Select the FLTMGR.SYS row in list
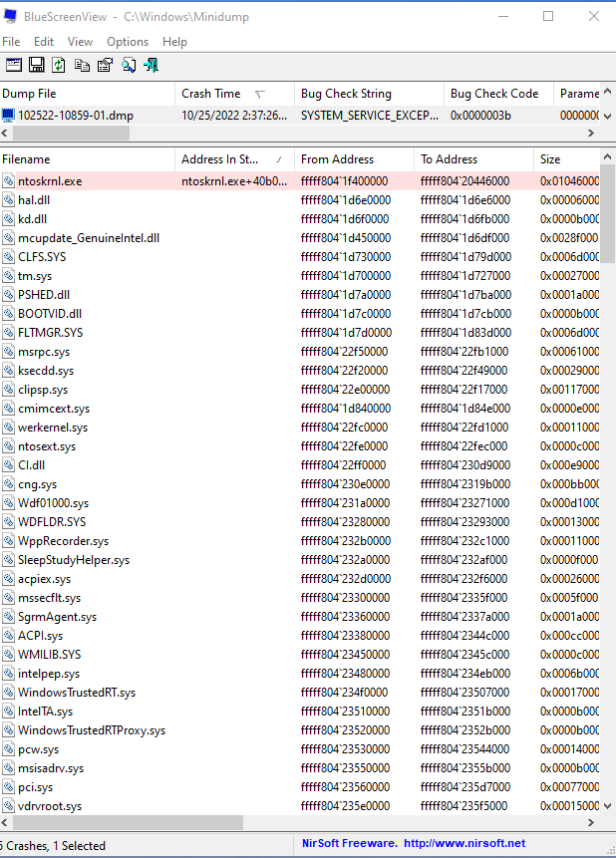This screenshot has width=616, height=858. point(50,333)
